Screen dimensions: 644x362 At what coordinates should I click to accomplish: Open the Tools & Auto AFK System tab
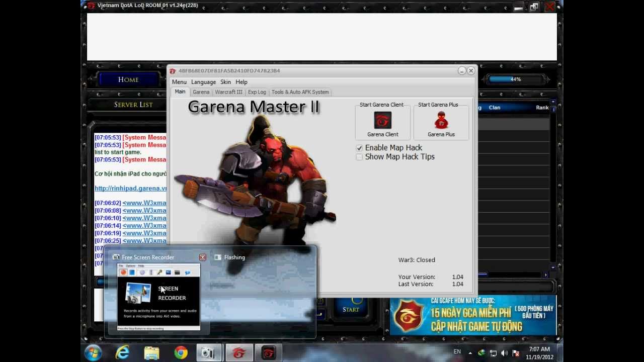300,92
